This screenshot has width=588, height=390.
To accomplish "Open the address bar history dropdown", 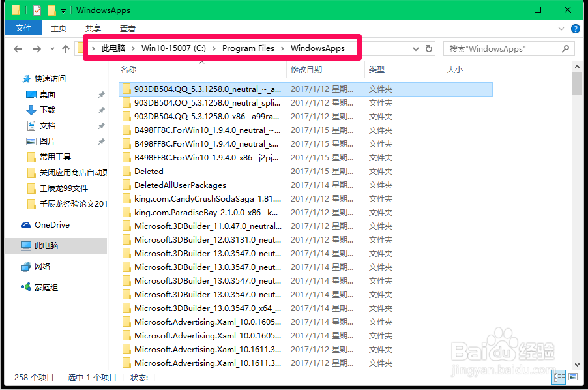I will pos(415,49).
